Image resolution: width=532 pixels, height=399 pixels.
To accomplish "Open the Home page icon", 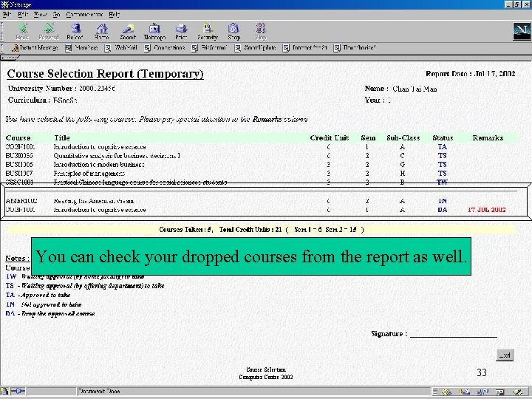I will tap(102, 32).
